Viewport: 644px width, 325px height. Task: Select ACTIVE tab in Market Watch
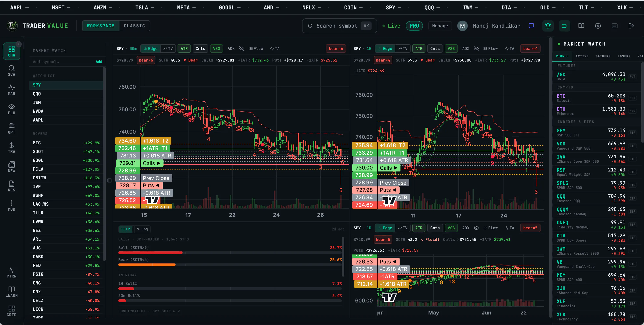tap(582, 56)
